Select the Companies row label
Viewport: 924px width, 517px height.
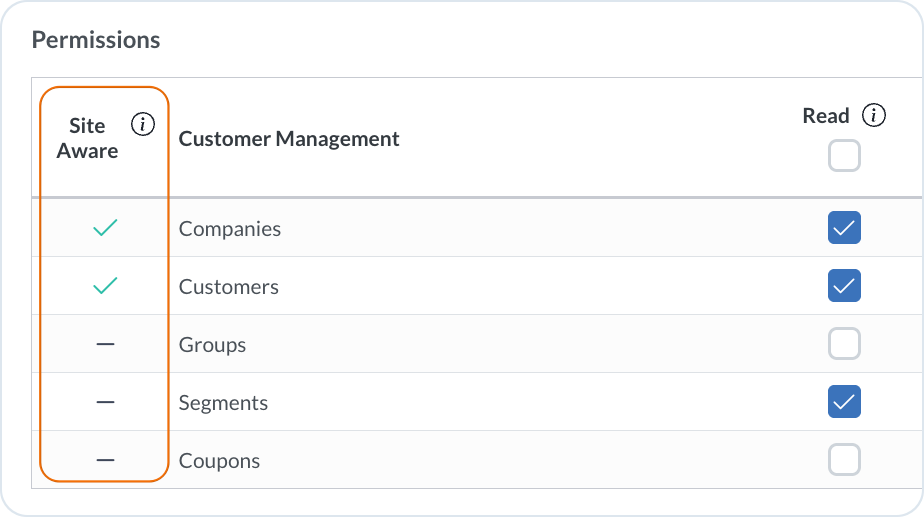230,229
